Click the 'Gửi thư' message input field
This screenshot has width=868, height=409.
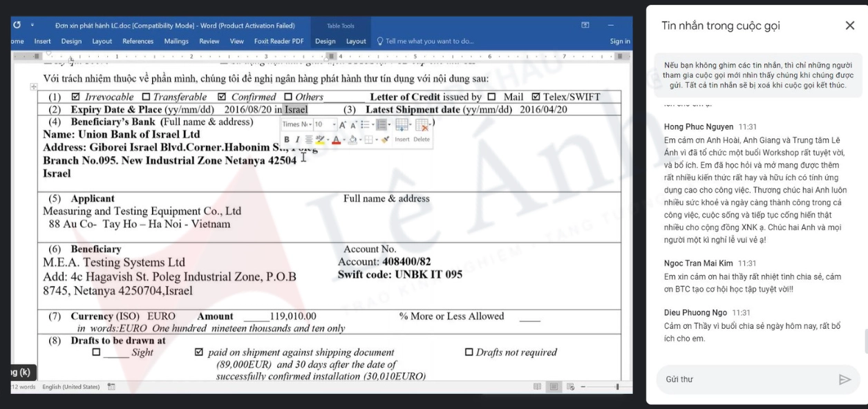[x=746, y=379]
